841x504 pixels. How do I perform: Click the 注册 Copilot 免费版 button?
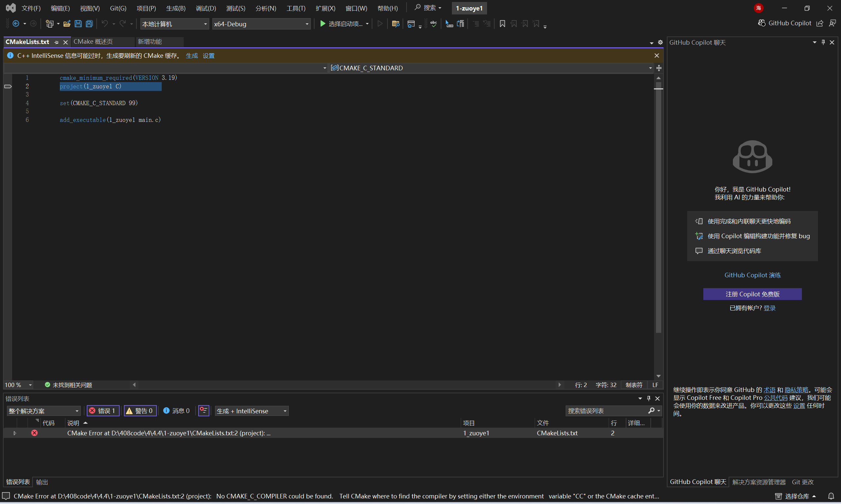[752, 294]
